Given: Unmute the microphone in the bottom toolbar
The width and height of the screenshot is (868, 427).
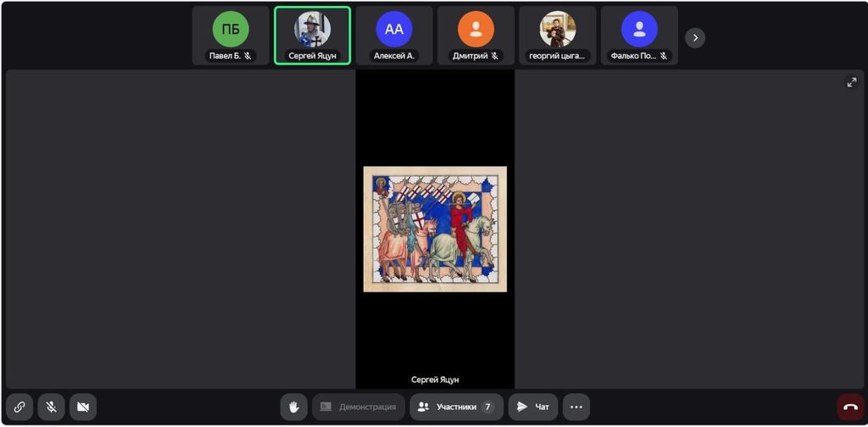Looking at the screenshot, I should 52,407.
